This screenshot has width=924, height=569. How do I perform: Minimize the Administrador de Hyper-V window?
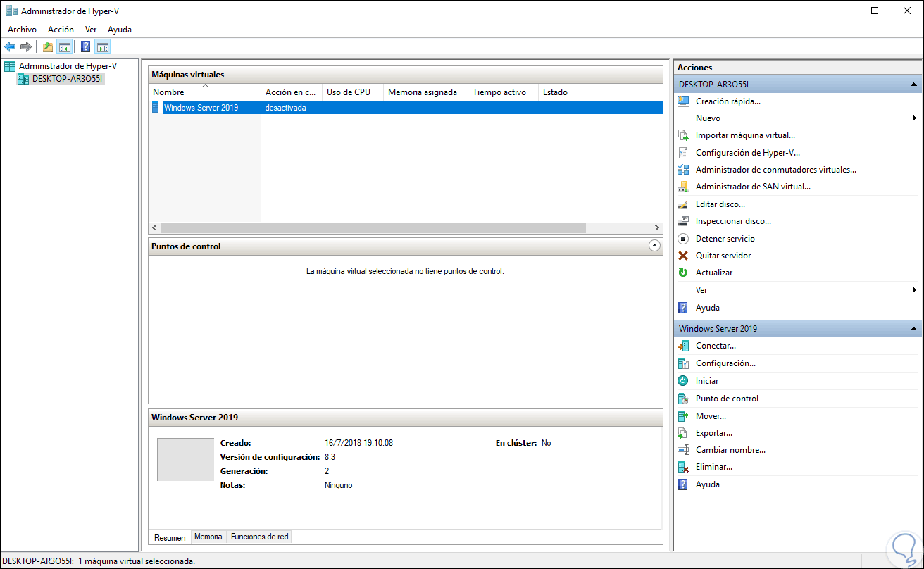click(x=843, y=11)
